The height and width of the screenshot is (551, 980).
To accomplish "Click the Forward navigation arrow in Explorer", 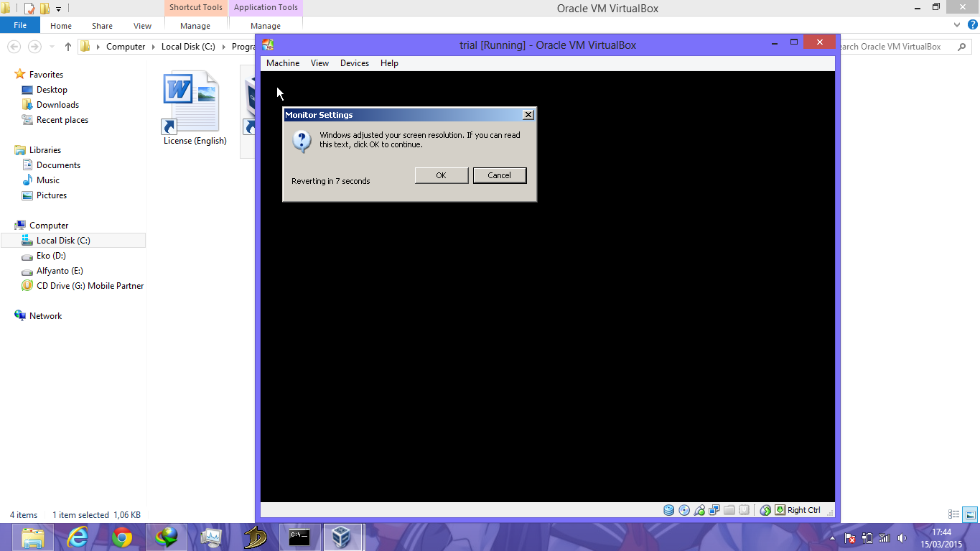I will click(x=34, y=47).
